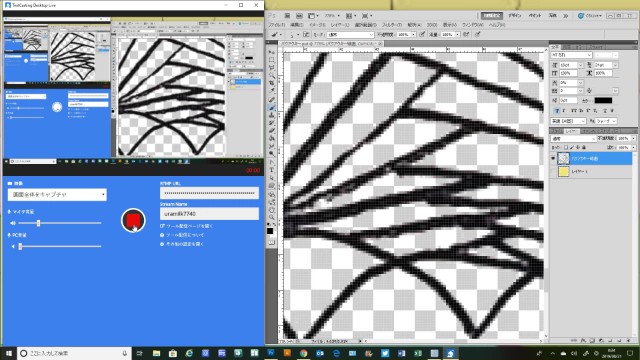Select the Zoom tool in toolbox
The width and height of the screenshot is (640, 360).
[x=271, y=218]
